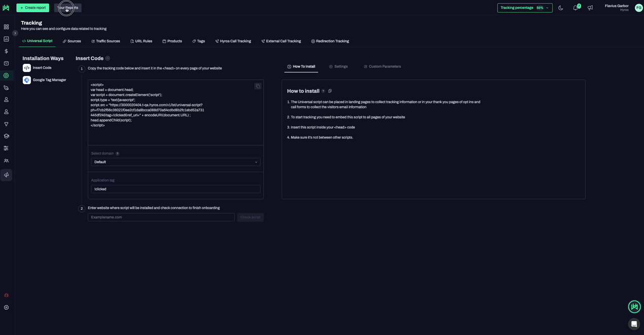This screenshot has height=335, width=644.
Task: Choose Insert Code installation way
Action: point(37,68)
